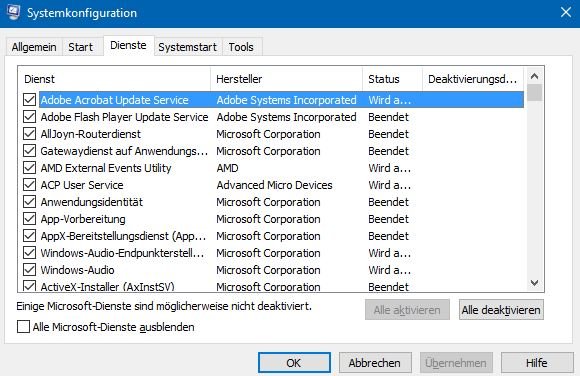Open the Start tab
The width and height of the screenshot is (580, 376).
(81, 47)
